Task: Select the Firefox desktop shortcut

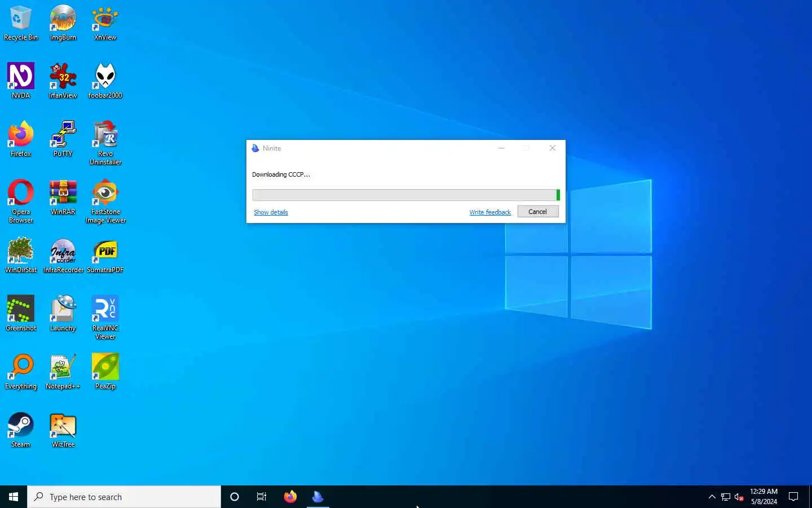Action: pos(21,139)
